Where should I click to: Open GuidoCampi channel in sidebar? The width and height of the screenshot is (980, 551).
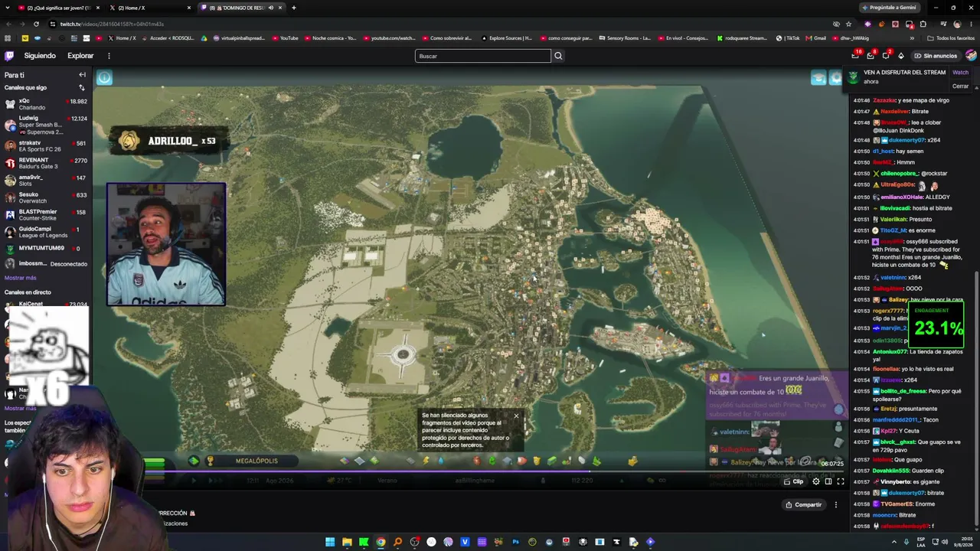[45, 232]
